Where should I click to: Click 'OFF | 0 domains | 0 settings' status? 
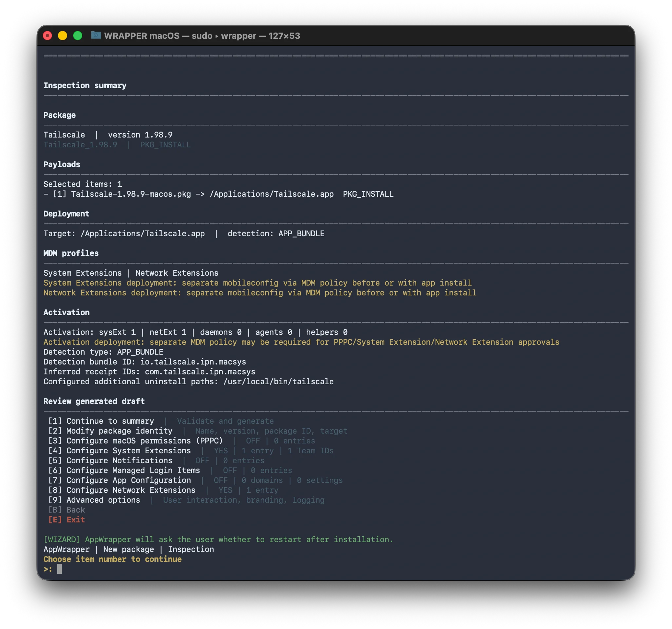point(278,480)
